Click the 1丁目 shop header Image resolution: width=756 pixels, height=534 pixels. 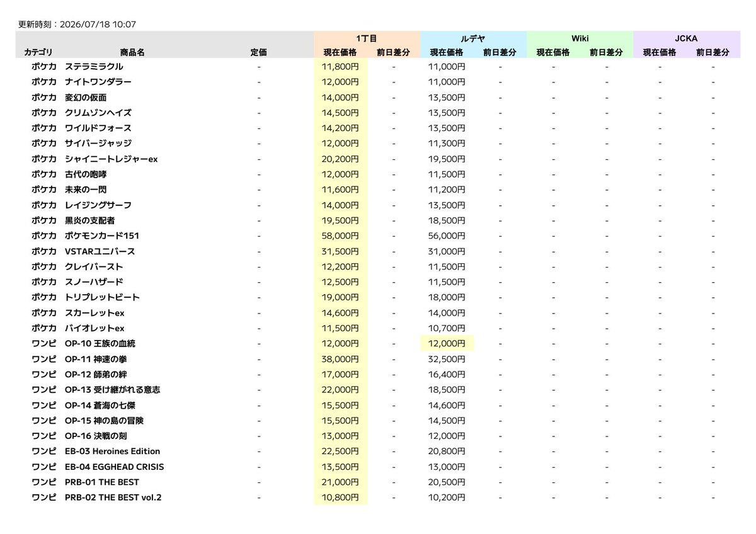tap(367, 38)
